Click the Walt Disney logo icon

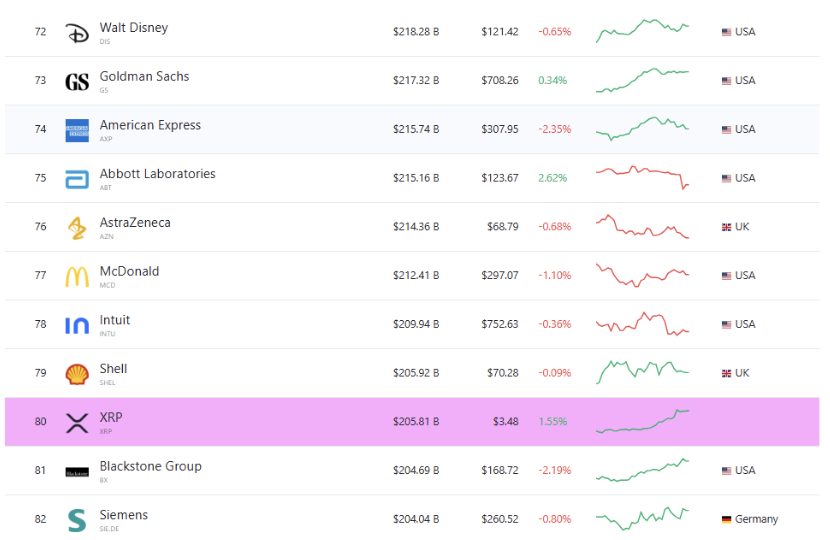click(77, 33)
